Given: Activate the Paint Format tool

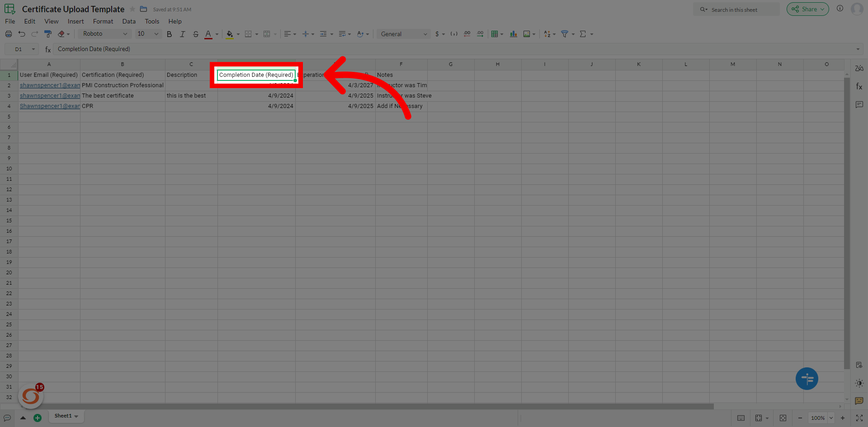Looking at the screenshot, I should coord(47,34).
